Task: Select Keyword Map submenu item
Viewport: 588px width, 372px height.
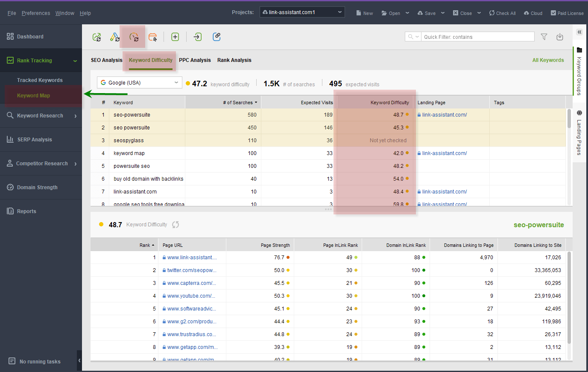Action: [x=33, y=96]
